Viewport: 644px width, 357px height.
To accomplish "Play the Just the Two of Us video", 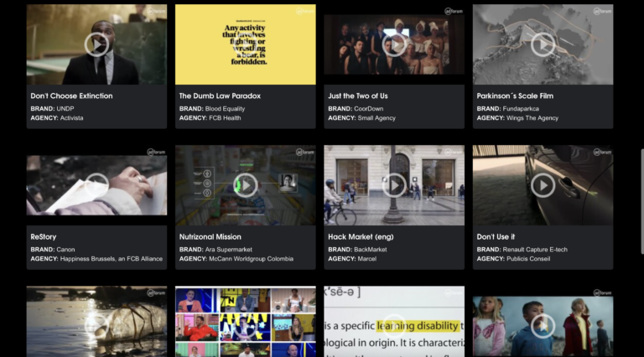I will 394,44.
